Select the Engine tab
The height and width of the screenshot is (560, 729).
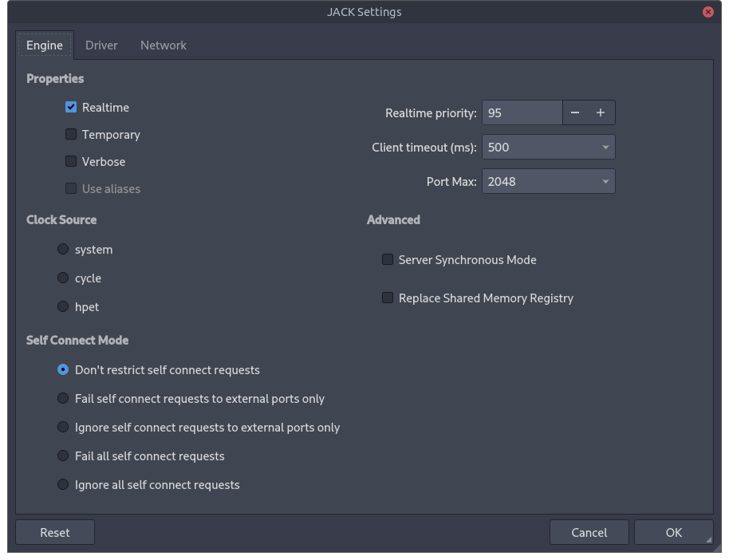click(x=45, y=45)
